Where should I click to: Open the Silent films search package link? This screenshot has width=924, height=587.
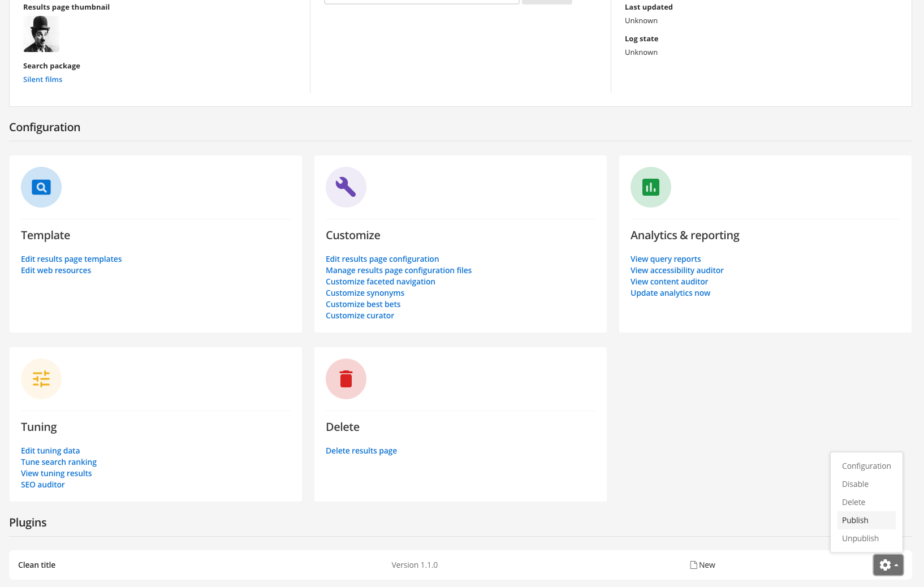click(42, 79)
